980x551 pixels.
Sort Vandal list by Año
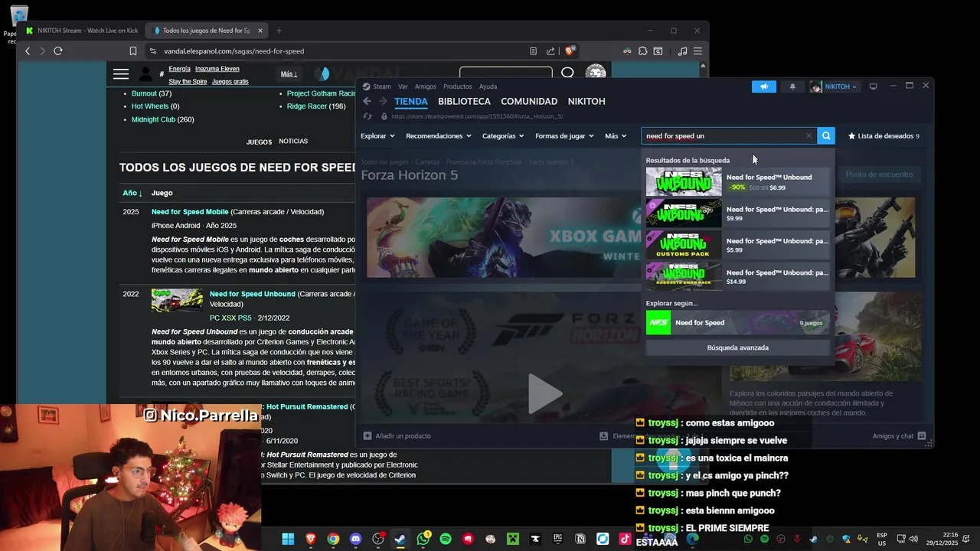(x=132, y=193)
